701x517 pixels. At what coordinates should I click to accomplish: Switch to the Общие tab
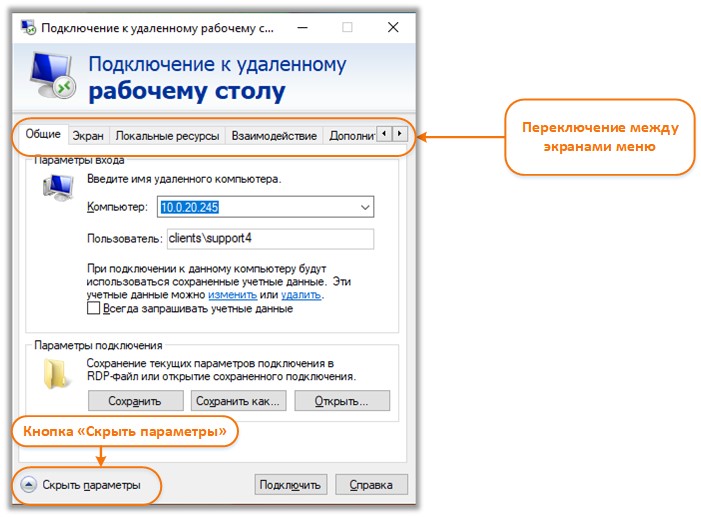tap(43, 134)
